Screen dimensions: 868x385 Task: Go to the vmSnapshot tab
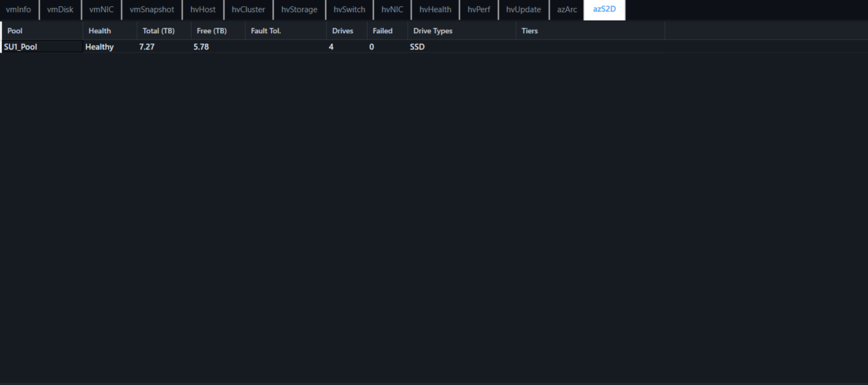point(152,9)
